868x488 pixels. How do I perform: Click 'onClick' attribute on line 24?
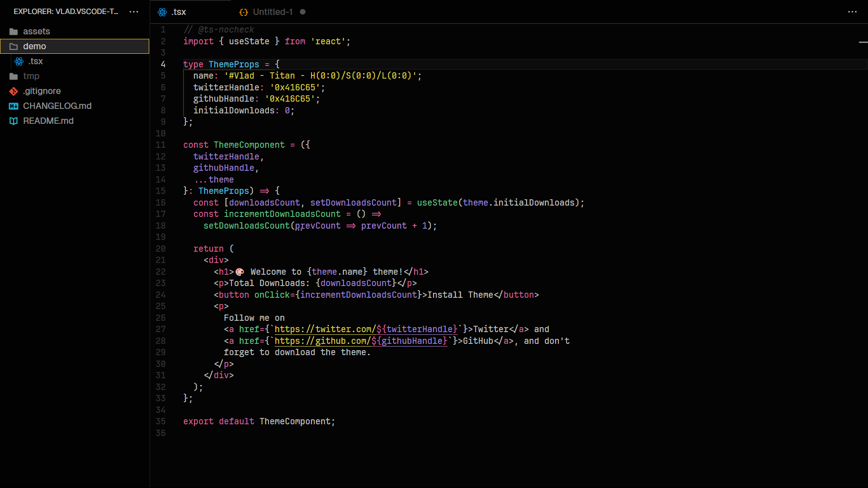pyautogui.click(x=272, y=295)
